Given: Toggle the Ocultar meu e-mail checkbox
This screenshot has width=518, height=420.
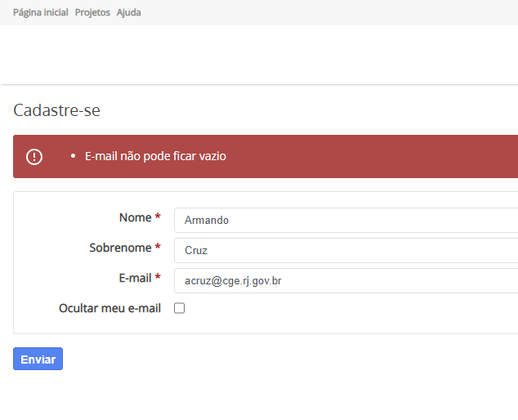Looking at the screenshot, I should (180, 308).
